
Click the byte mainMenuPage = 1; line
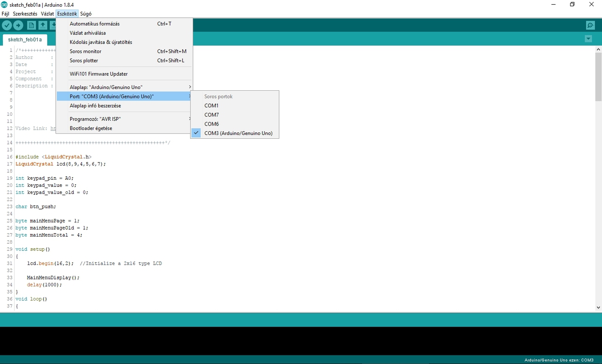point(48,221)
